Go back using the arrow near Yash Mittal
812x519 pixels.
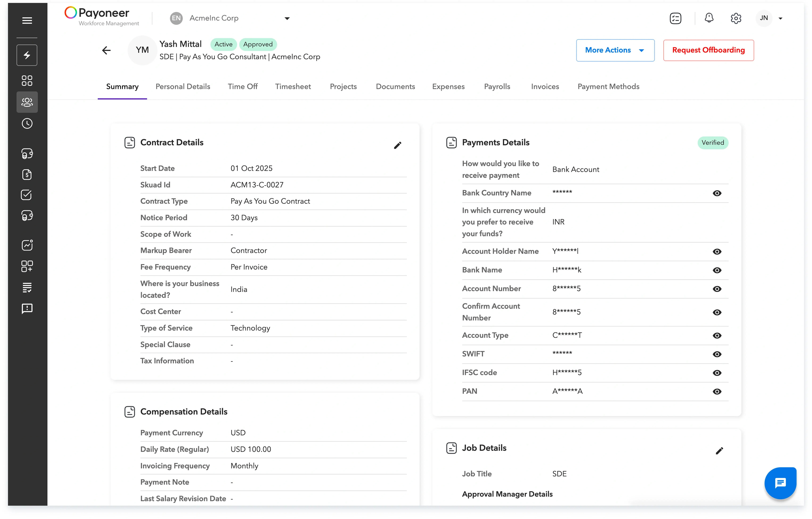tap(106, 50)
